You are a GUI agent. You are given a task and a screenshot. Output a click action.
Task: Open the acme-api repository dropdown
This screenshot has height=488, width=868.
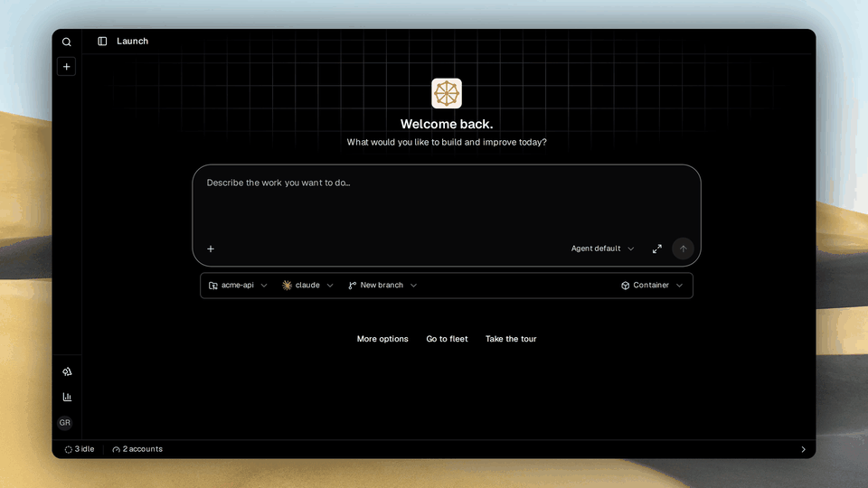click(x=238, y=286)
